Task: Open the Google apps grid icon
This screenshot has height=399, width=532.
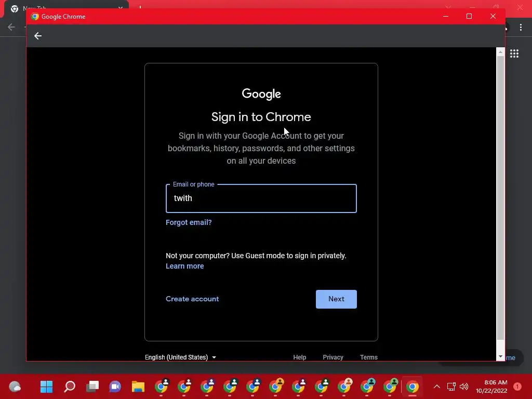Action: 514,54
